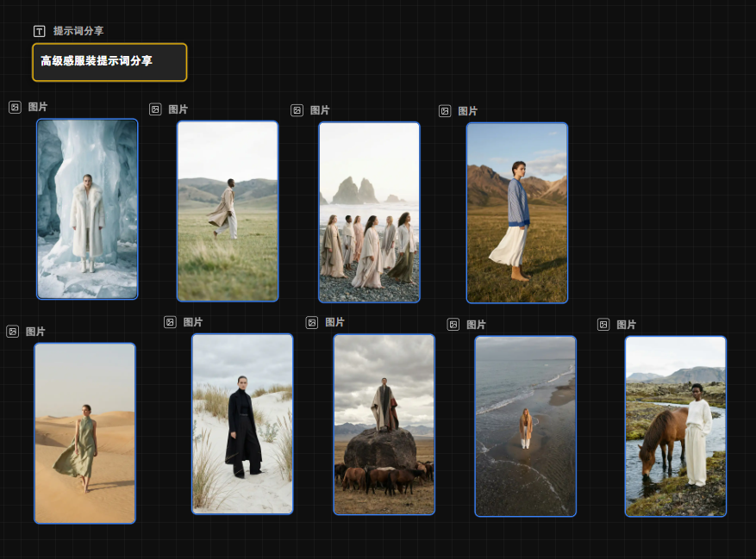Select the woman in blue sweater image
The image size is (756, 559).
[517, 213]
